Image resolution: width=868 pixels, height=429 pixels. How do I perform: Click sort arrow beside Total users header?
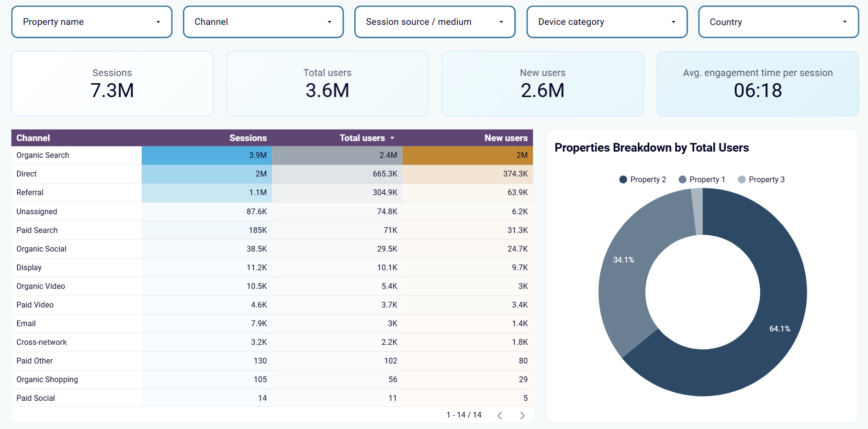[392, 138]
